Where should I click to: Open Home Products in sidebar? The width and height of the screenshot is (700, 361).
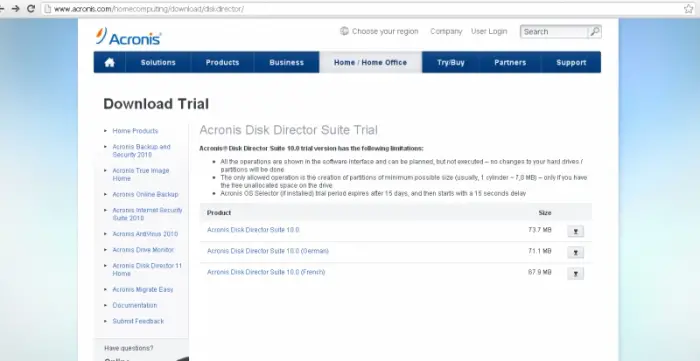tap(135, 131)
